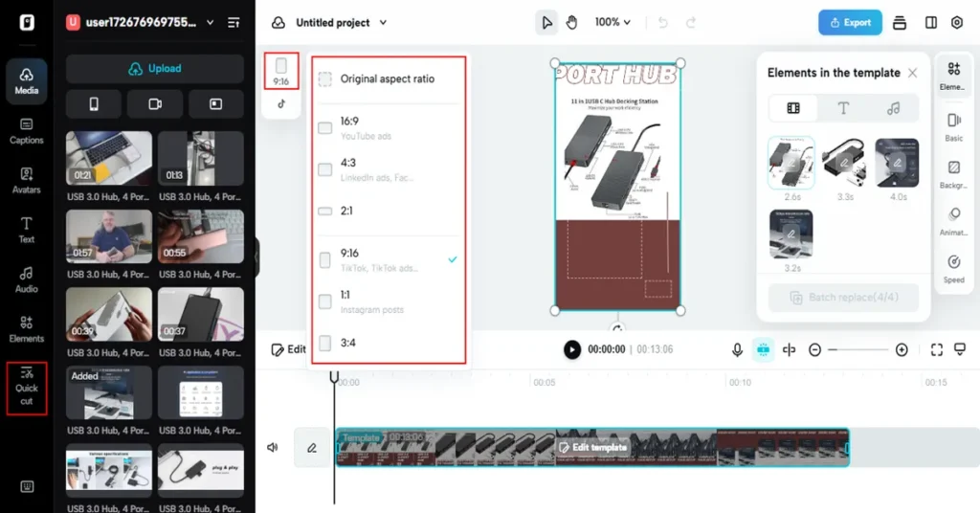Mute the timeline track speaker icon
This screenshot has height=513, width=980.
[273, 447]
